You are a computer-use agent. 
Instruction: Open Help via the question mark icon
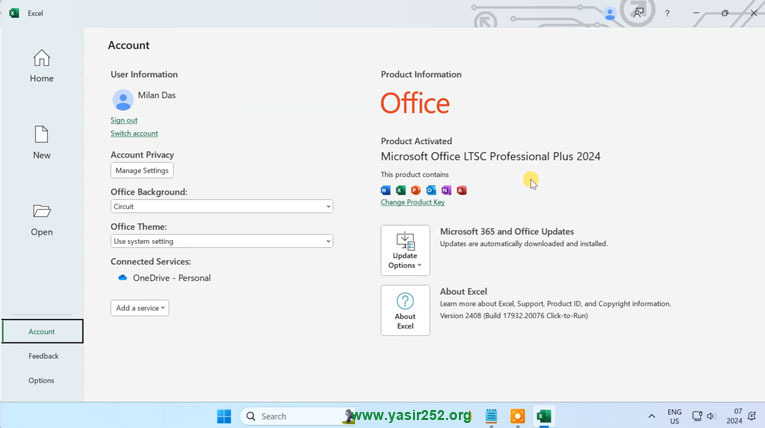click(x=667, y=14)
